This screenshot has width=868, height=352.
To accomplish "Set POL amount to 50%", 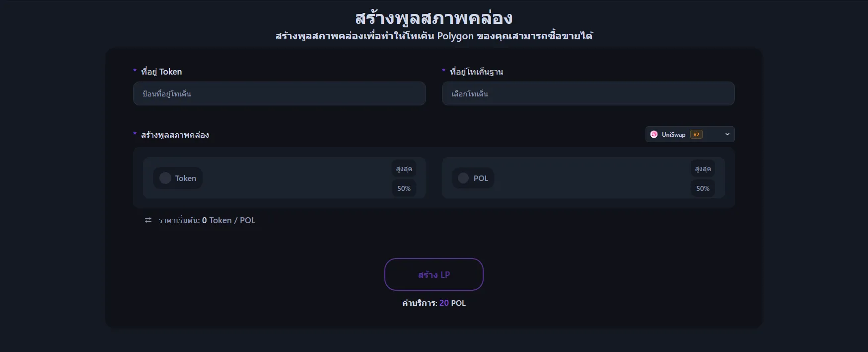I will pos(703,188).
